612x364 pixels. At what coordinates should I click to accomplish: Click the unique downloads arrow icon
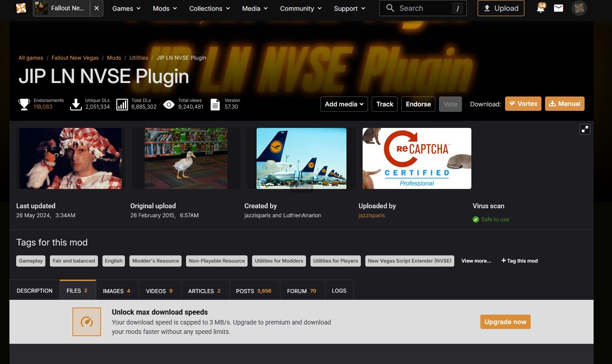[x=76, y=104]
